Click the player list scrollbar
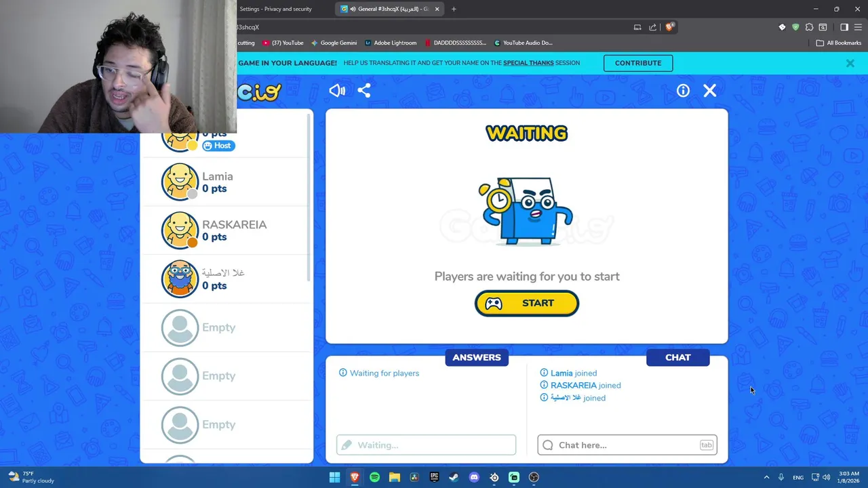 coord(310,197)
